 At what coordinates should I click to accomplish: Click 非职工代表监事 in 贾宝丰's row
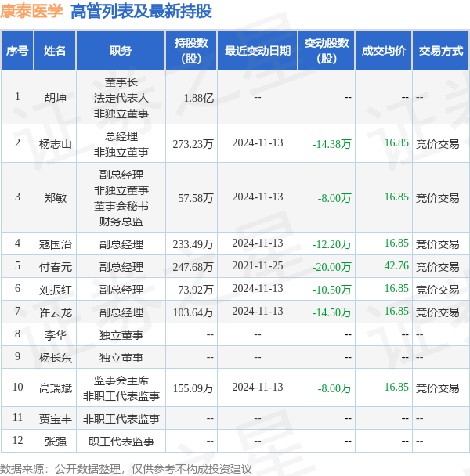pos(121,419)
